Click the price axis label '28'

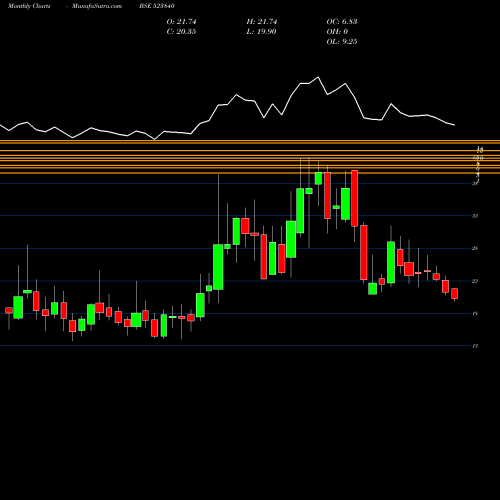[475, 248]
